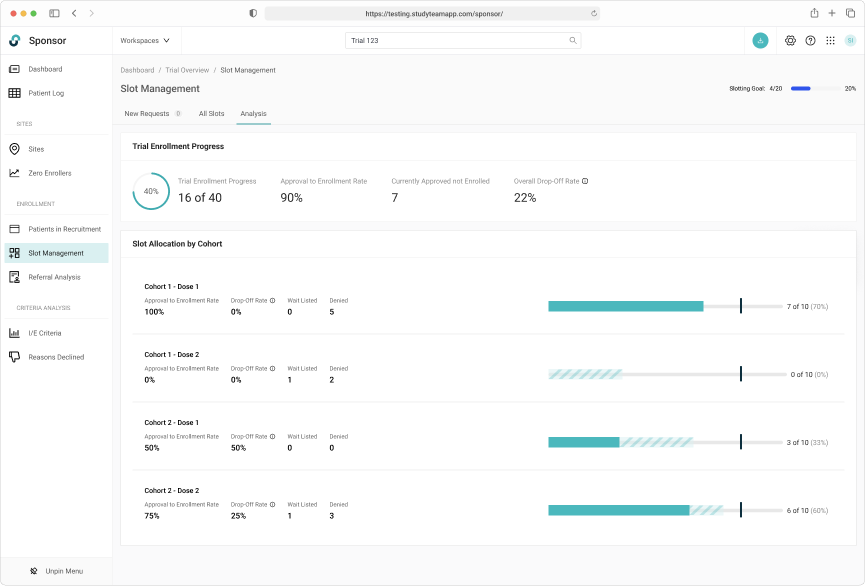Open Patients in Recruitment icon
Viewport: 865px width, 586px height.
(15, 229)
